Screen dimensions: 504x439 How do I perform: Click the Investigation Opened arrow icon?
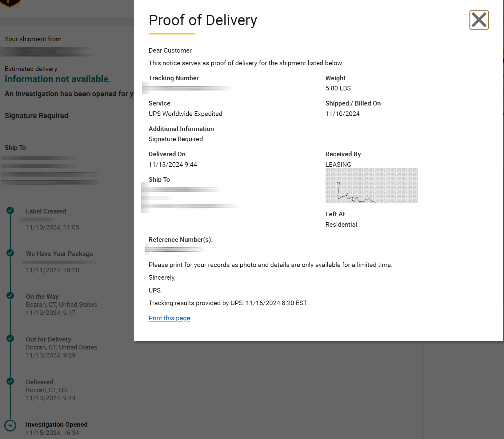click(x=10, y=426)
